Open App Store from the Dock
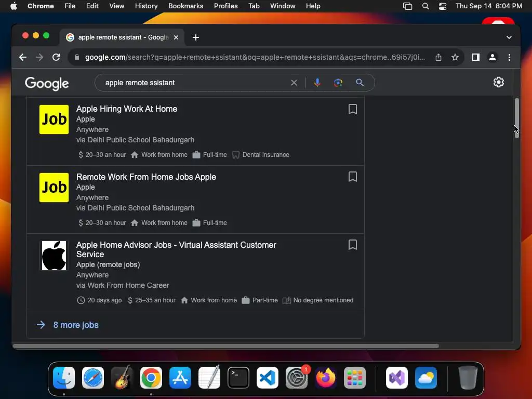Image resolution: width=532 pixels, height=399 pixels. tap(180, 378)
